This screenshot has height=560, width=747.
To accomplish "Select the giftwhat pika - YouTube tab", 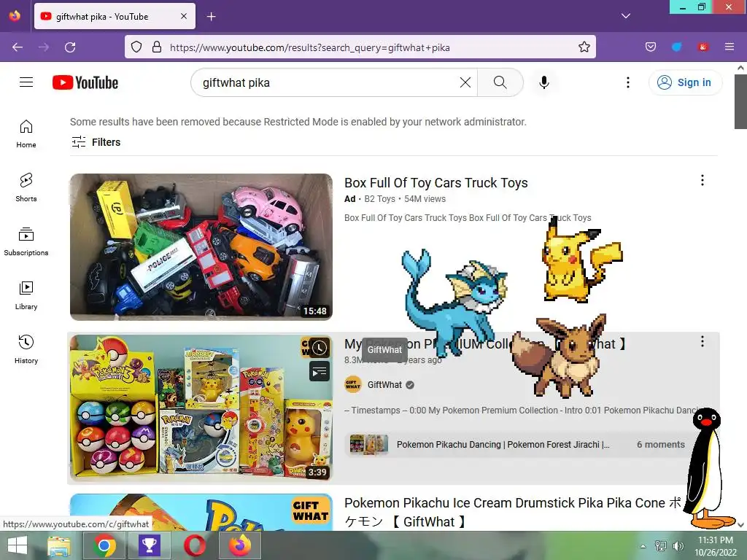I will (115, 16).
